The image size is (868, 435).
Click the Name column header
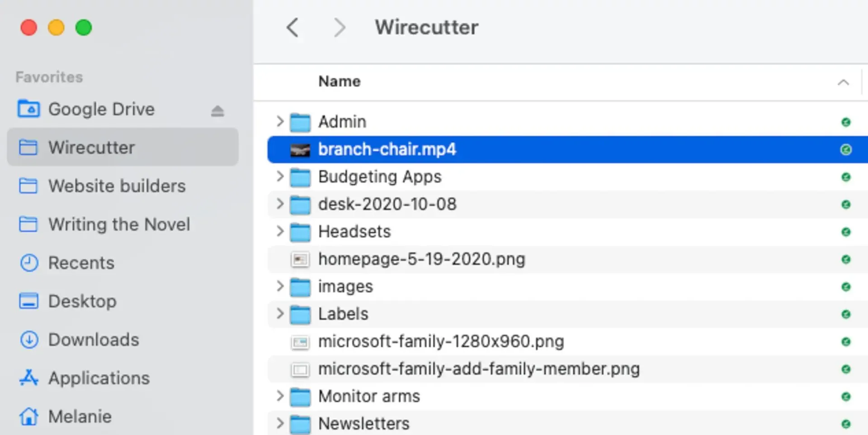click(x=339, y=81)
